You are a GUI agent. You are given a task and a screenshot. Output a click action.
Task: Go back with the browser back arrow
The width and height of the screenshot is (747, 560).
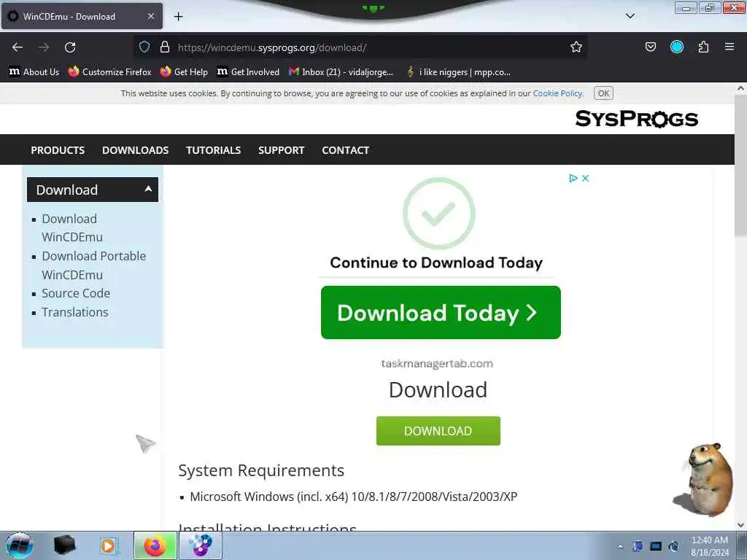[18, 47]
